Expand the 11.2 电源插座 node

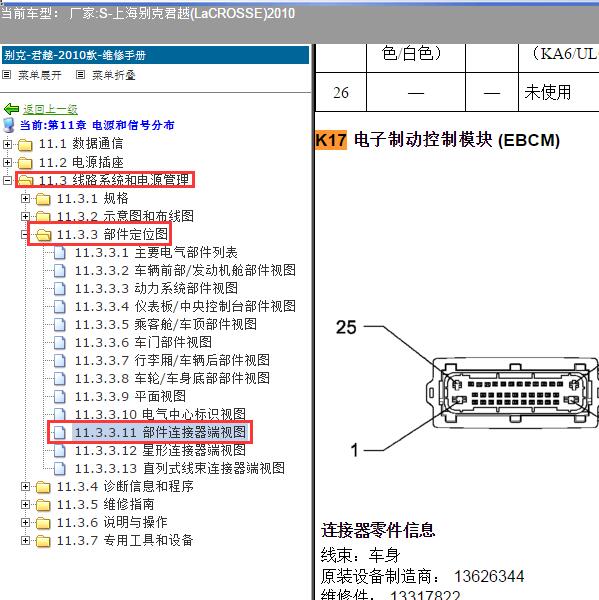click(7, 162)
